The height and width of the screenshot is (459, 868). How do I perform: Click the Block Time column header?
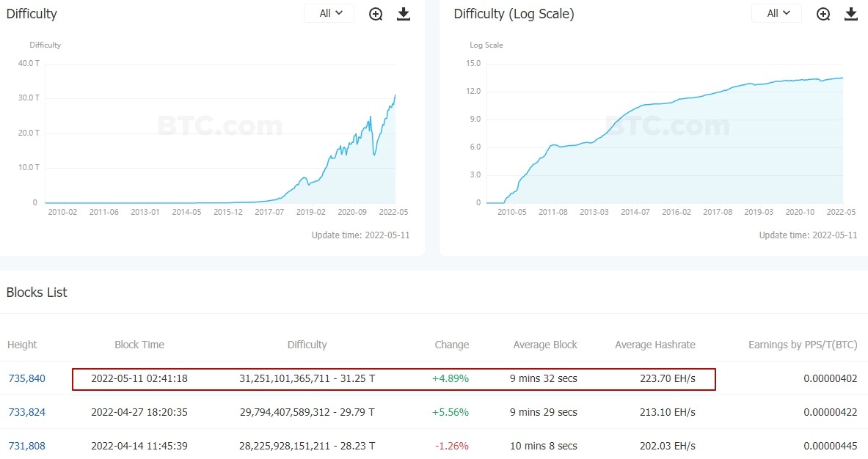139,345
